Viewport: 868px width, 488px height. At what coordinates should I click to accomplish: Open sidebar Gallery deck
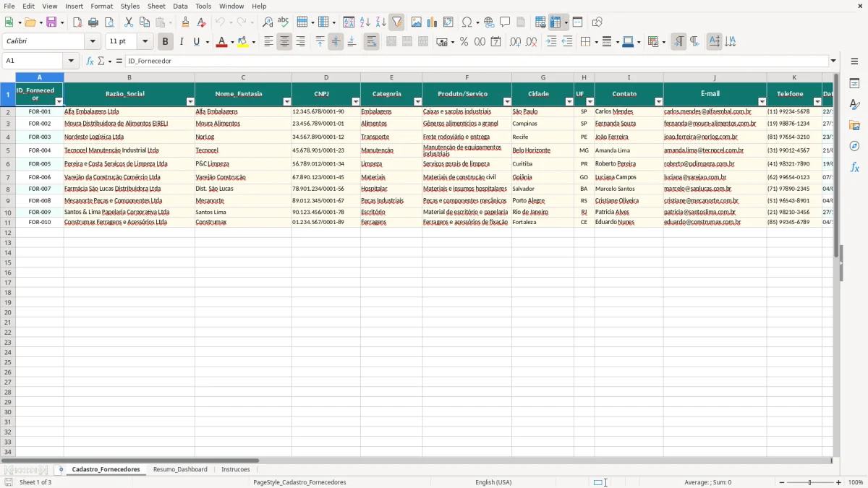tap(854, 126)
